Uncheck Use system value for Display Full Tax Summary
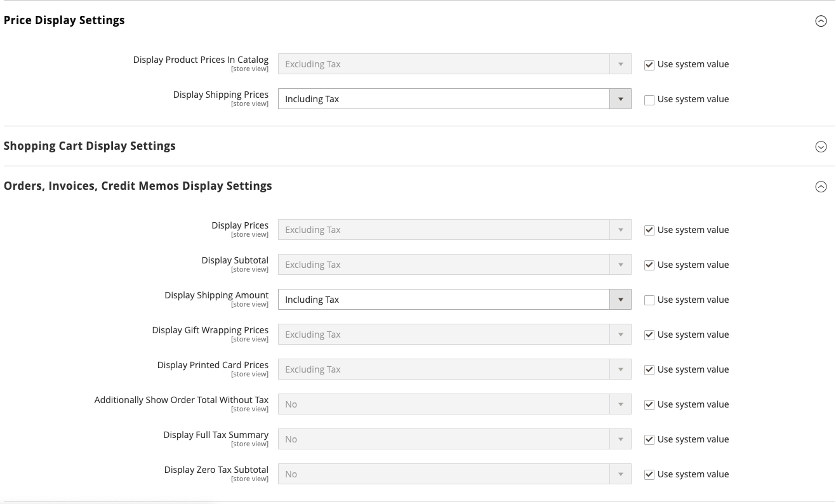836x504 pixels. (x=649, y=440)
